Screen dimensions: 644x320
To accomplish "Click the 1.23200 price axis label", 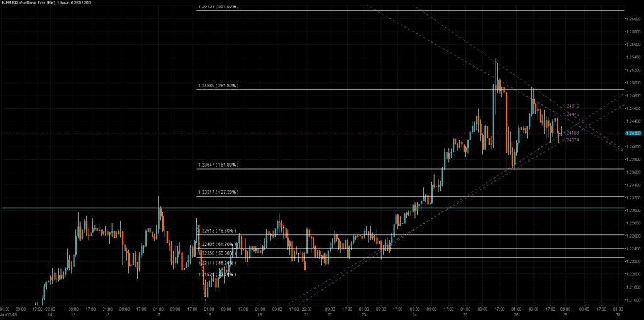I will [x=633, y=197].
